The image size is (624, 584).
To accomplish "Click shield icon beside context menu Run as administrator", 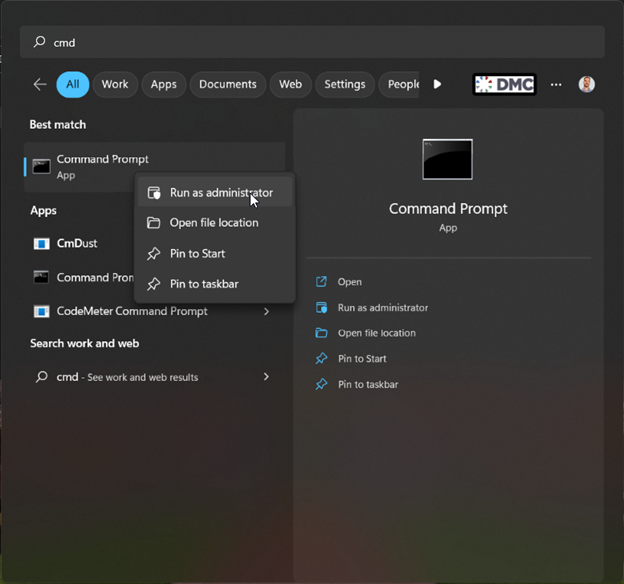I will pos(154,193).
